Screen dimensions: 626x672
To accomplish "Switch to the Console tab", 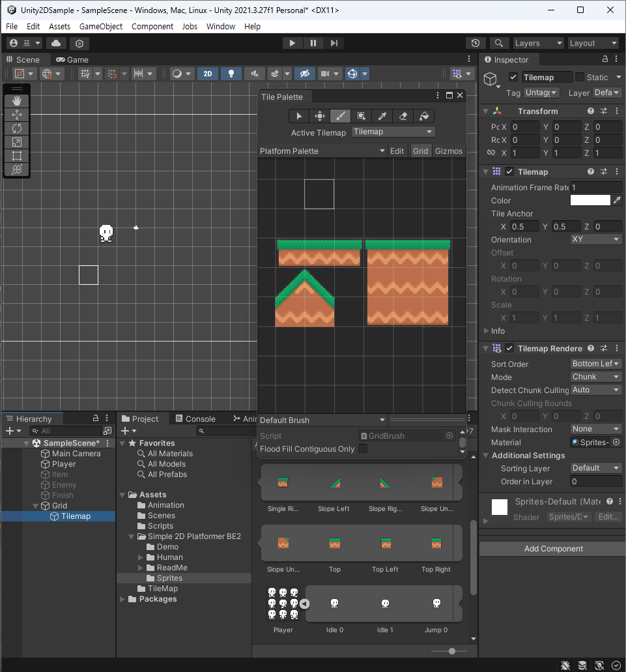I will tap(195, 418).
